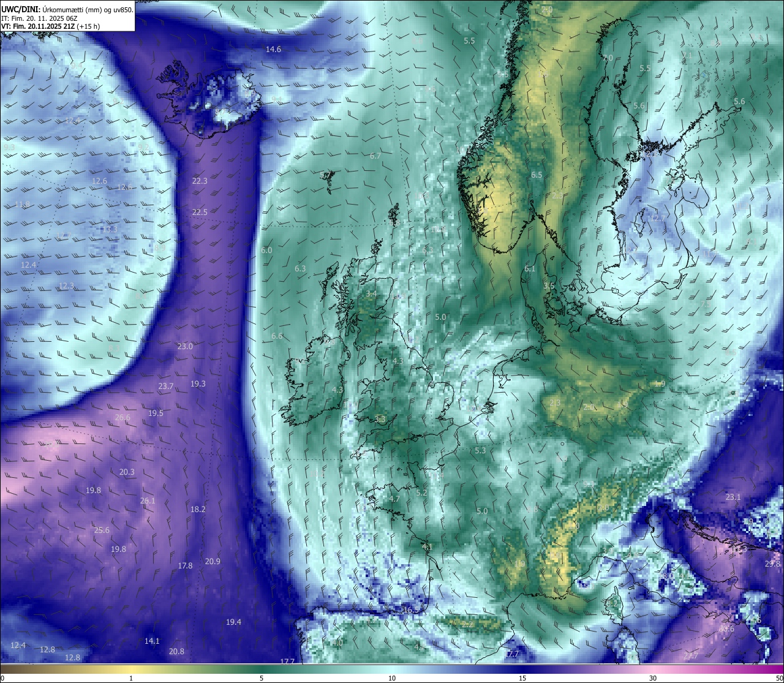
Task: Click the 6.0 value west of Scotland
Action: tap(266, 250)
